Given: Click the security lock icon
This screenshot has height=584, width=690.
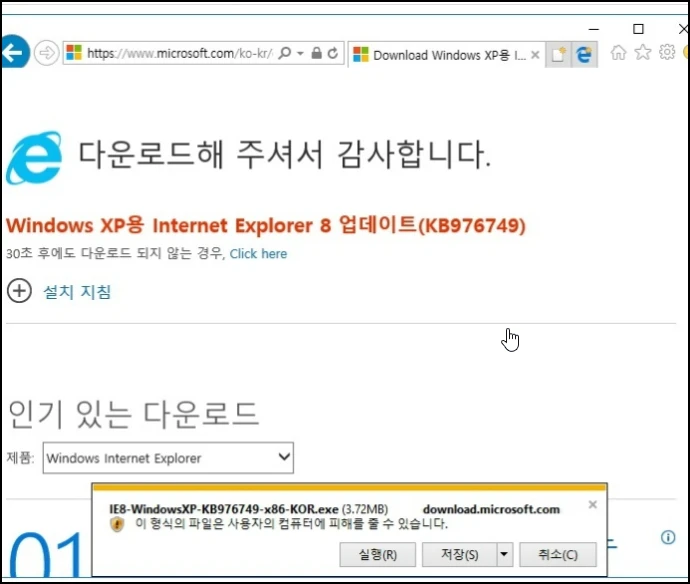Looking at the screenshot, I should click(316, 53).
